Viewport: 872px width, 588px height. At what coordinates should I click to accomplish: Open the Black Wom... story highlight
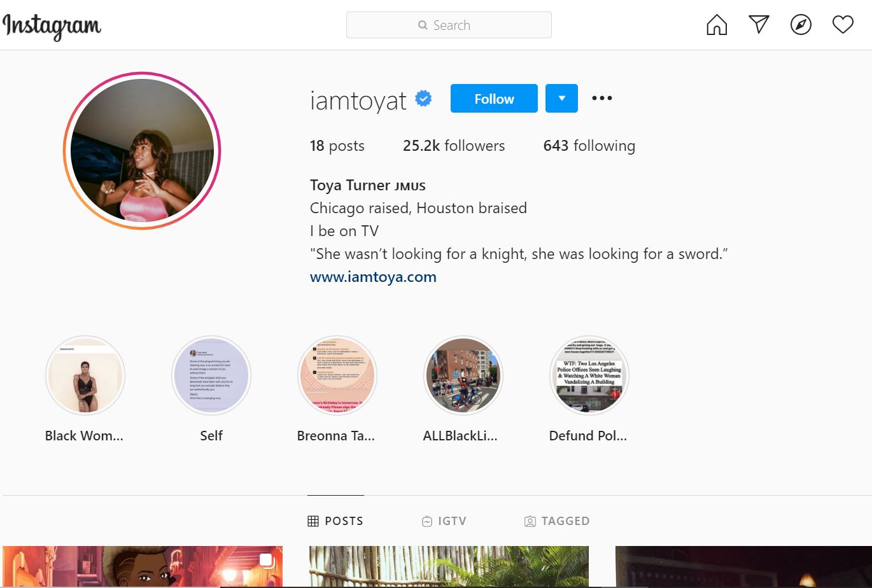click(x=85, y=375)
